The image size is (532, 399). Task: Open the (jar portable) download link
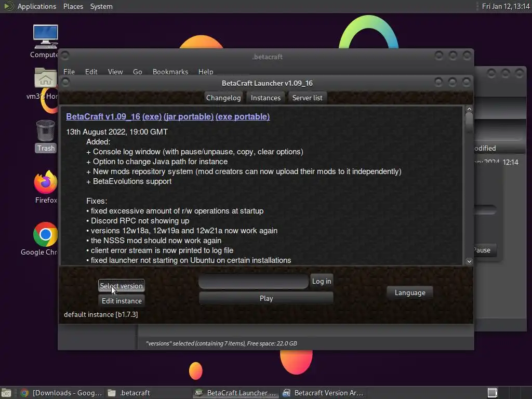(189, 116)
